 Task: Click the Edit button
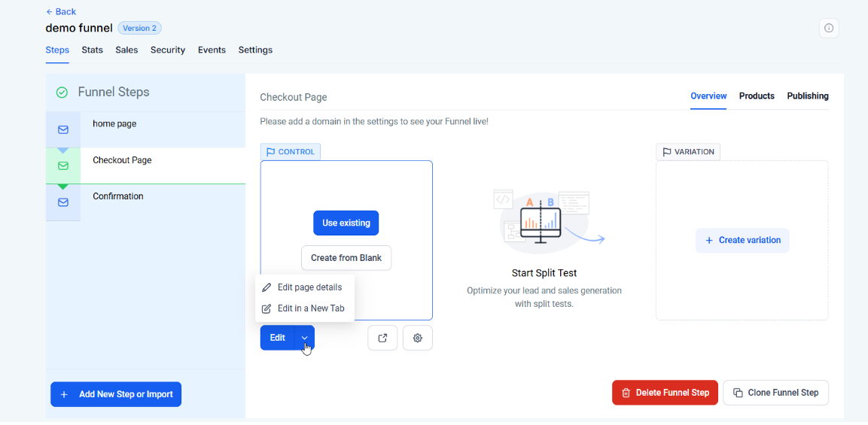click(277, 338)
